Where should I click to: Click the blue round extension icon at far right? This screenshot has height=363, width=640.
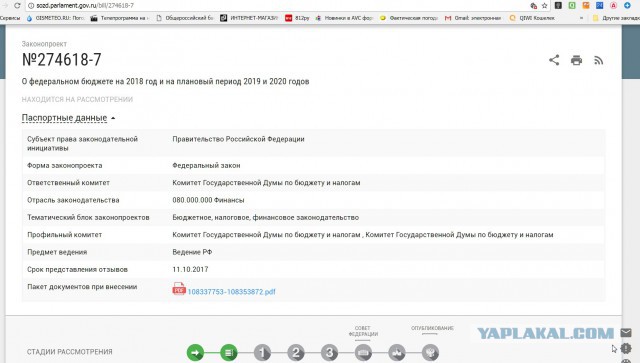pos(627,5)
